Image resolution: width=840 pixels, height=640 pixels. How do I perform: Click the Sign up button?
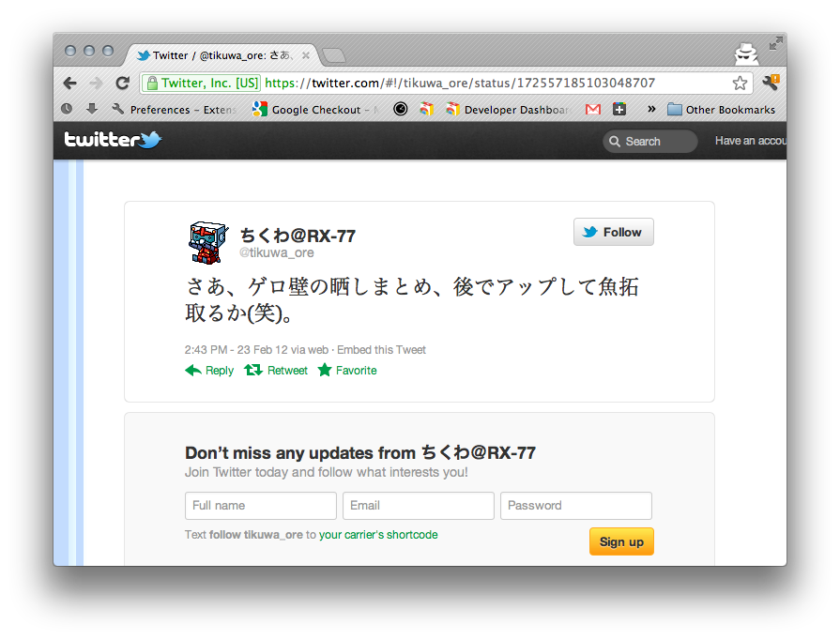pos(621,541)
